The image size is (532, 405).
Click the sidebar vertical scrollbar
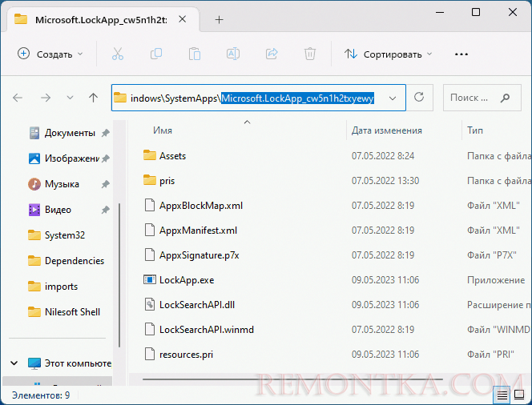[x=119, y=275]
